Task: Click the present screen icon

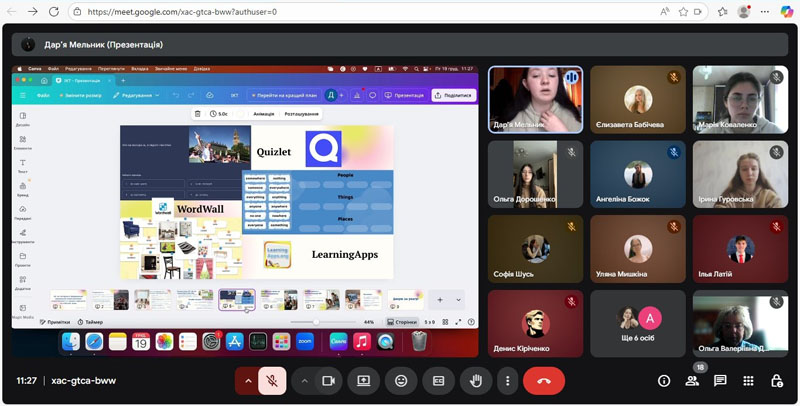Action: pyautogui.click(x=364, y=381)
